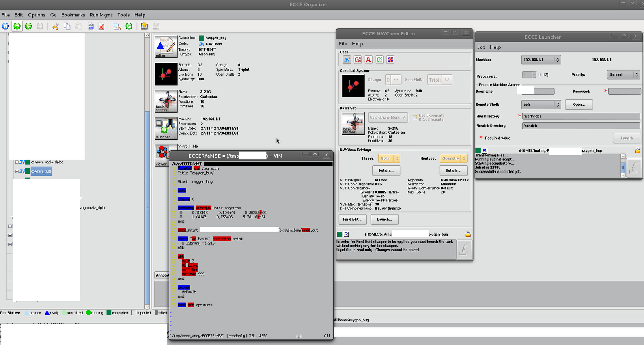Click the paste clipboard toolbar icon

[x=79, y=26]
